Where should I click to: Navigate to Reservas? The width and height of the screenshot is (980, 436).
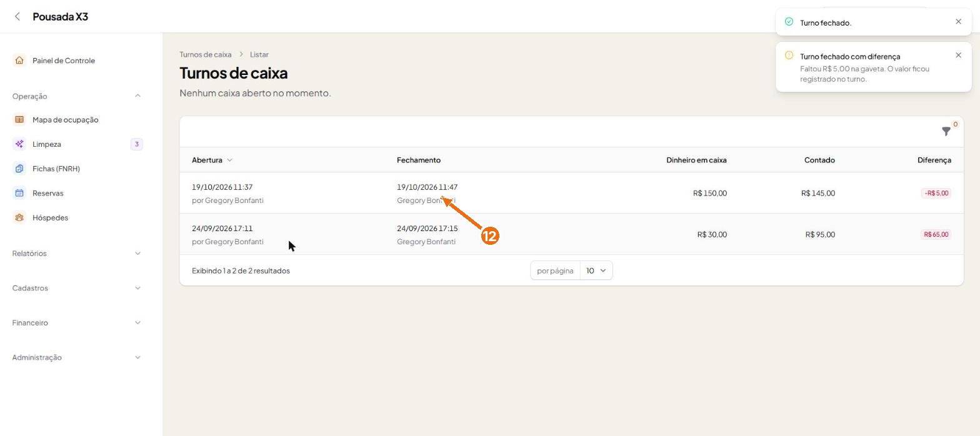tap(48, 193)
